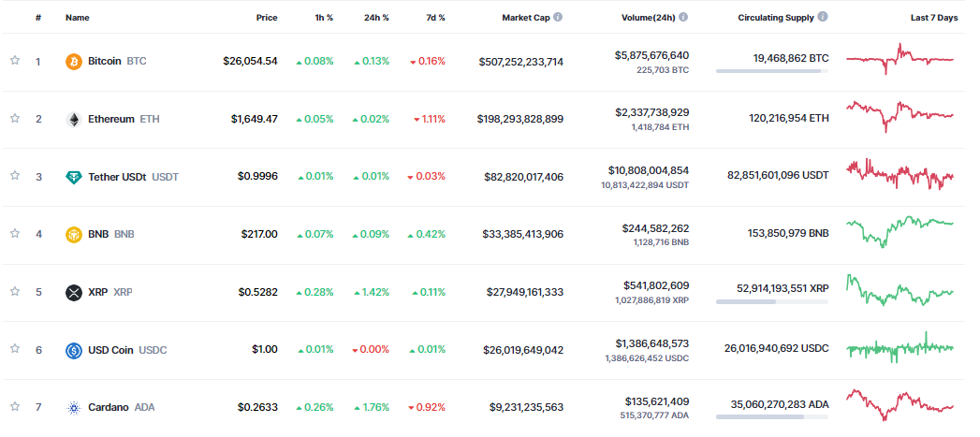Click the XRP logo icon
Screen dimensions: 980x437
[73, 292]
